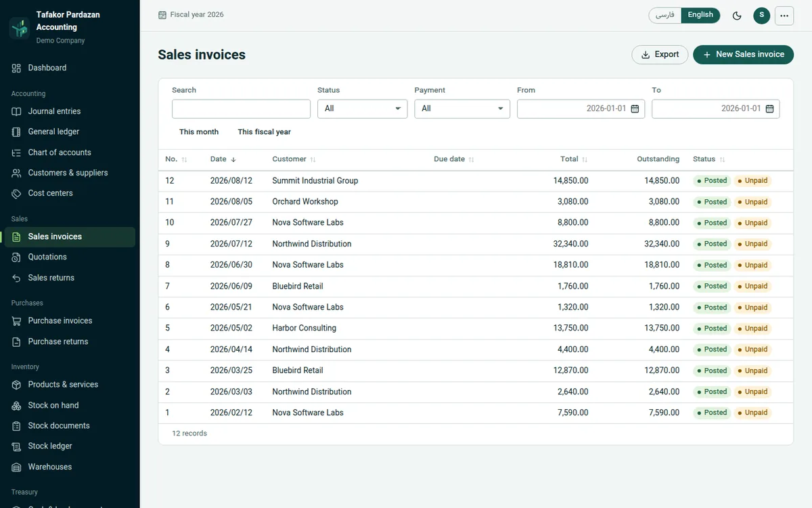The image size is (812, 508).
Task: Export the sales invoices
Action: (660, 55)
